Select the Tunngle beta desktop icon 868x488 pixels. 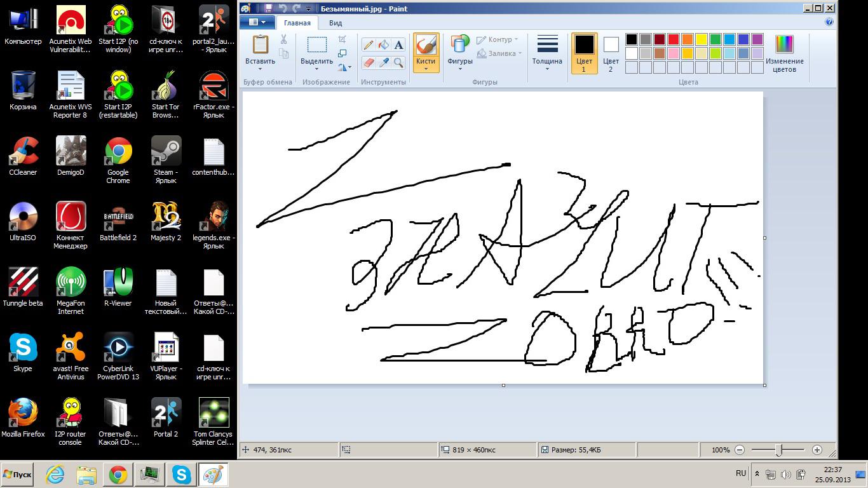pos(23,287)
